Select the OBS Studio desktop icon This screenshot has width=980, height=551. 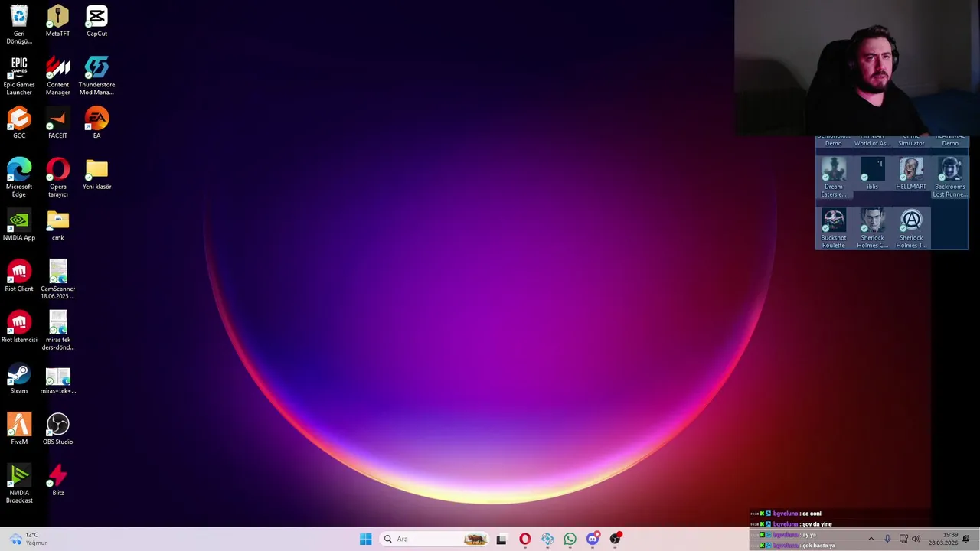57,429
